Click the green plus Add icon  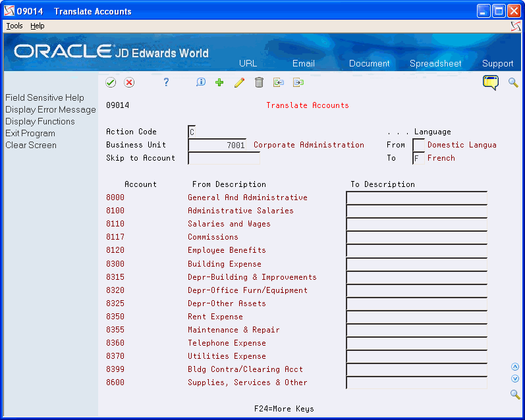tap(219, 82)
